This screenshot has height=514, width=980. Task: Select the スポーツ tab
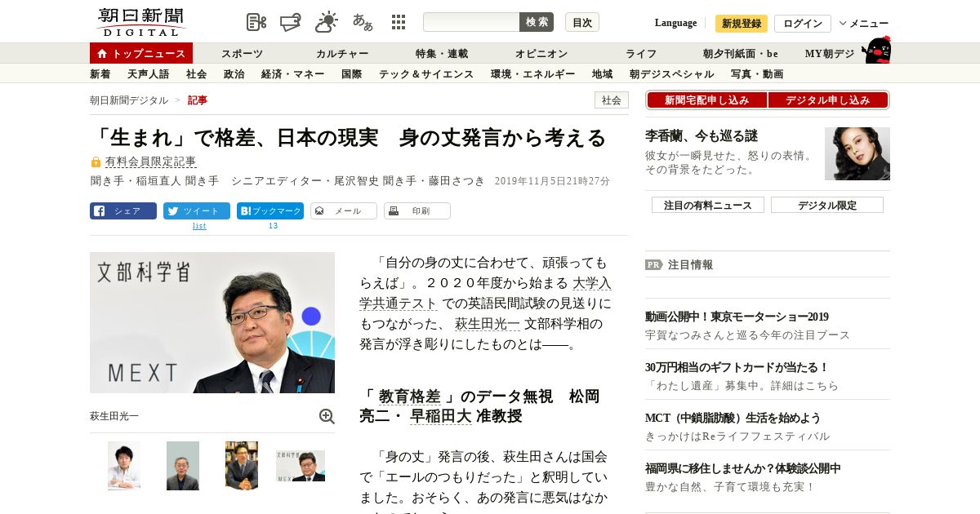pos(242,54)
